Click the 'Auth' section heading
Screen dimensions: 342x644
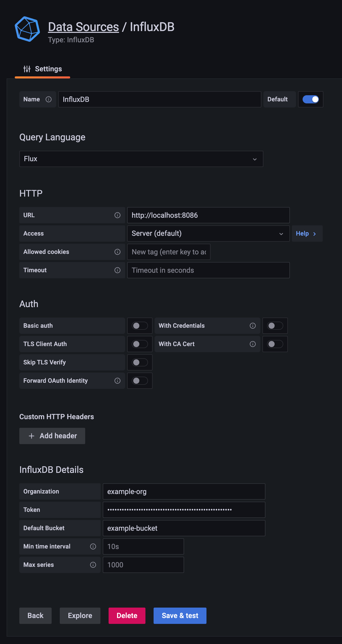(x=29, y=304)
